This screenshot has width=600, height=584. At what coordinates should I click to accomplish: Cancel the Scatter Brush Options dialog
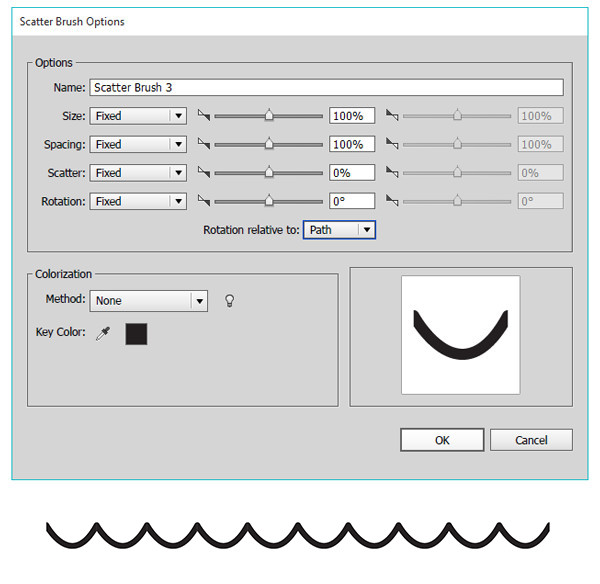[x=531, y=440]
